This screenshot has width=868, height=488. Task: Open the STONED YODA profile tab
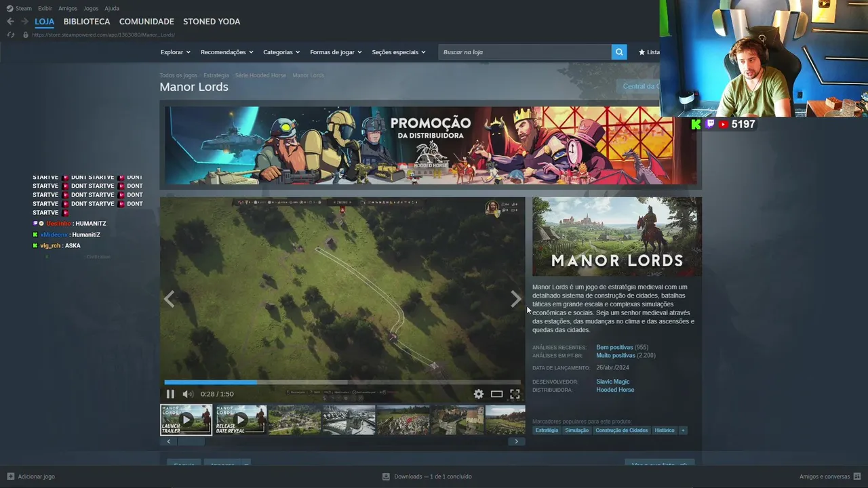point(212,22)
